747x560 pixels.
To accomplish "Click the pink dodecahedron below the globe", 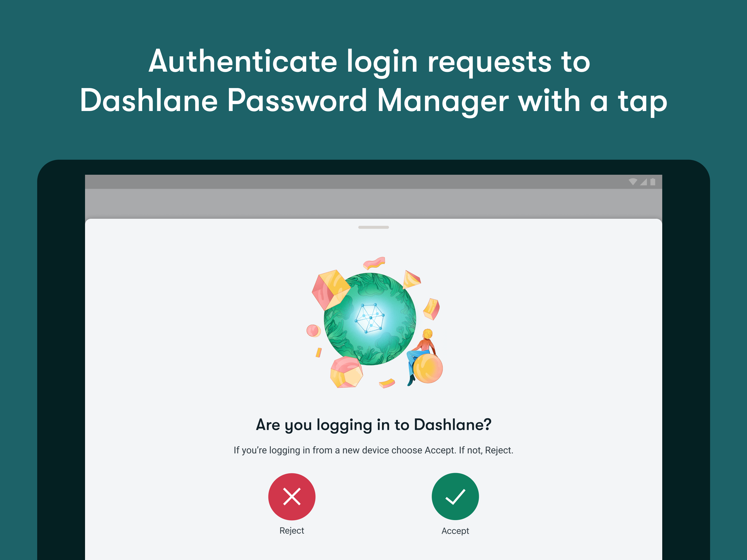I will click(346, 372).
